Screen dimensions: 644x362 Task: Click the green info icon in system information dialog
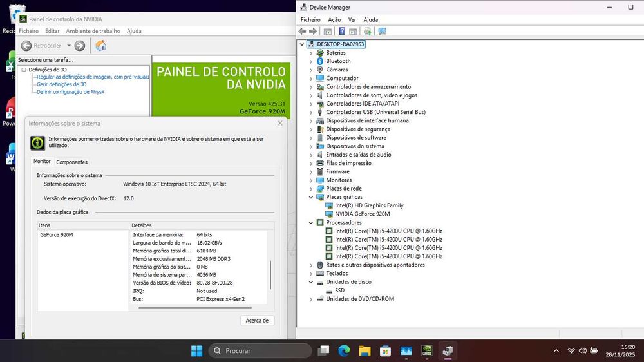(37, 142)
